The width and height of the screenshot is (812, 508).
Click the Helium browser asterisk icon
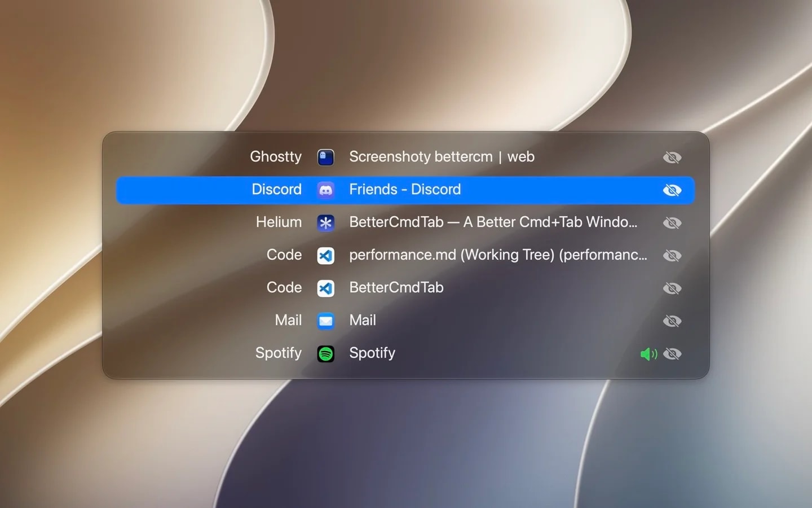[x=325, y=223]
